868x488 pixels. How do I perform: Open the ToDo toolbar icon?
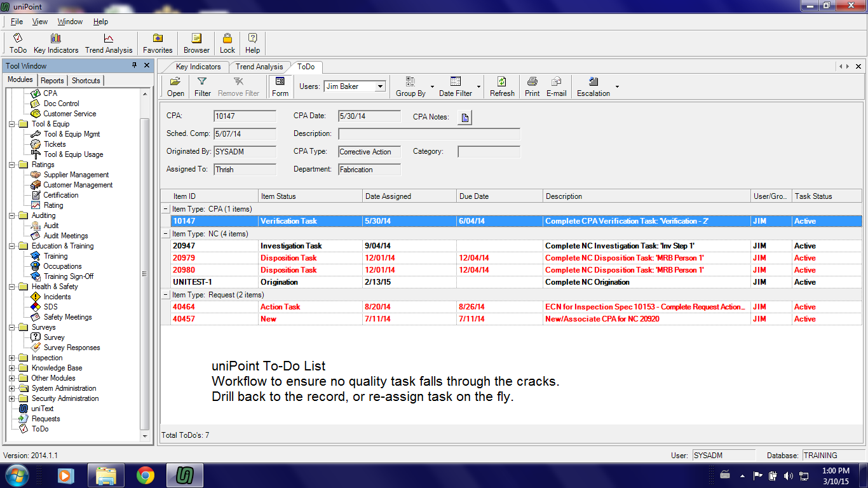[x=18, y=43]
